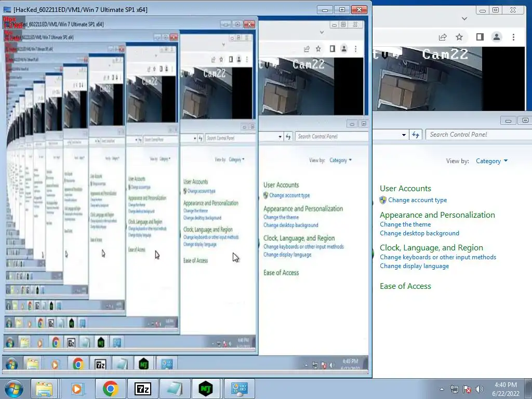The height and width of the screenshot is (399, 532).
Task: Open the Start menu on the outer taskbar
Action: [14, 389]
